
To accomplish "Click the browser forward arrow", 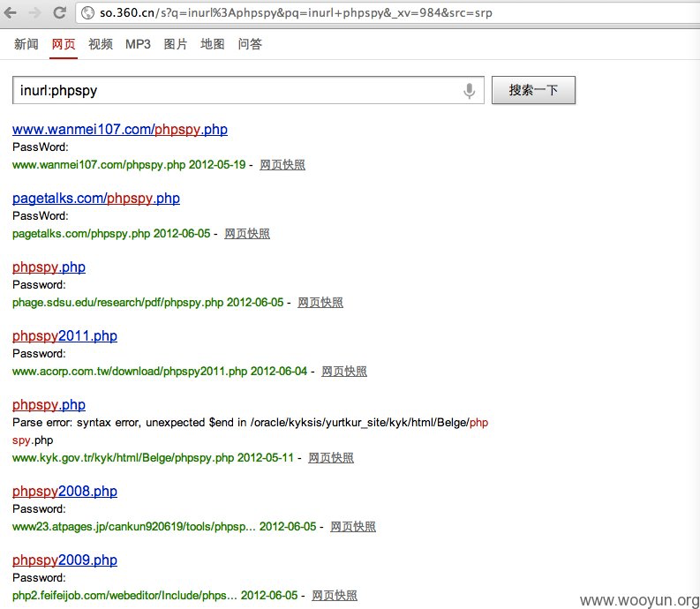I will click(35, 13).
